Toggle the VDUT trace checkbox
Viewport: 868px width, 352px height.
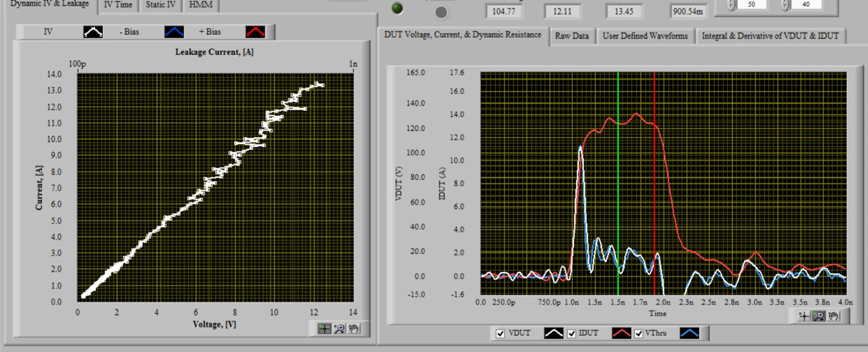pos(500,334)
